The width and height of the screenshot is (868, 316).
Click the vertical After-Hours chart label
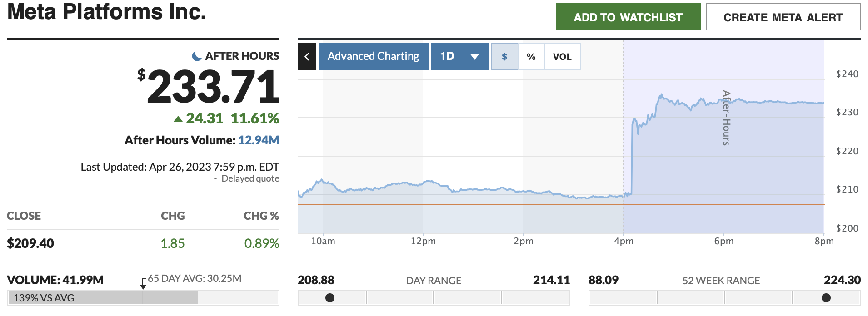[726, 118]
